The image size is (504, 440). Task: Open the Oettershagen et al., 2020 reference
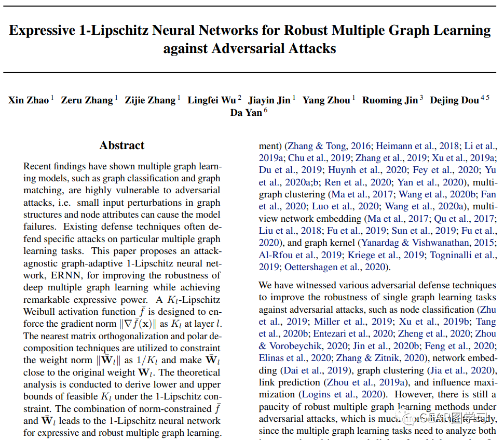(x=335, y=267)
